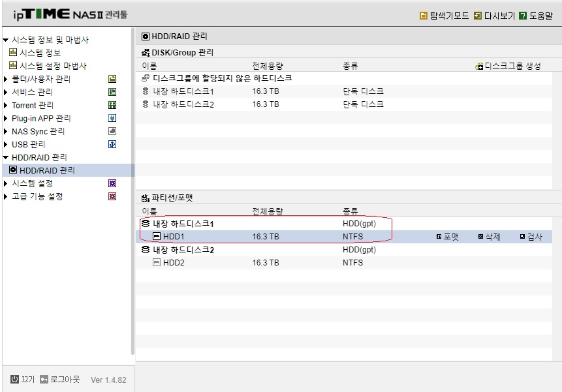Click the 시스템 설정 purple icon
The image size is (562, 392).
pos(112,183)
